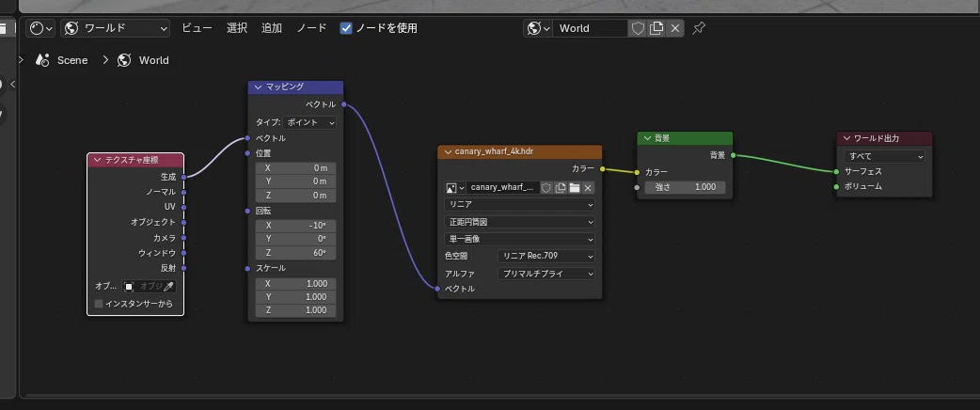Click the ウィンドウ output socket
980x410 pixels.
[183, 253]
